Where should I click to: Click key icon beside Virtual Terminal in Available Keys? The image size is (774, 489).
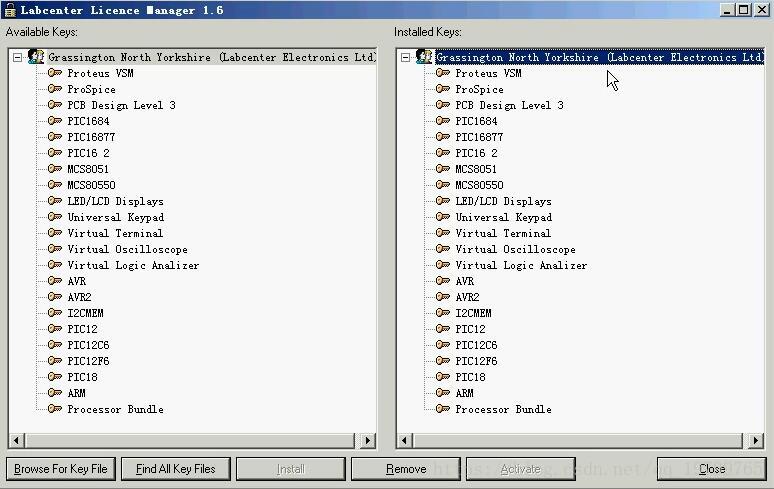[x=55, y=233]
